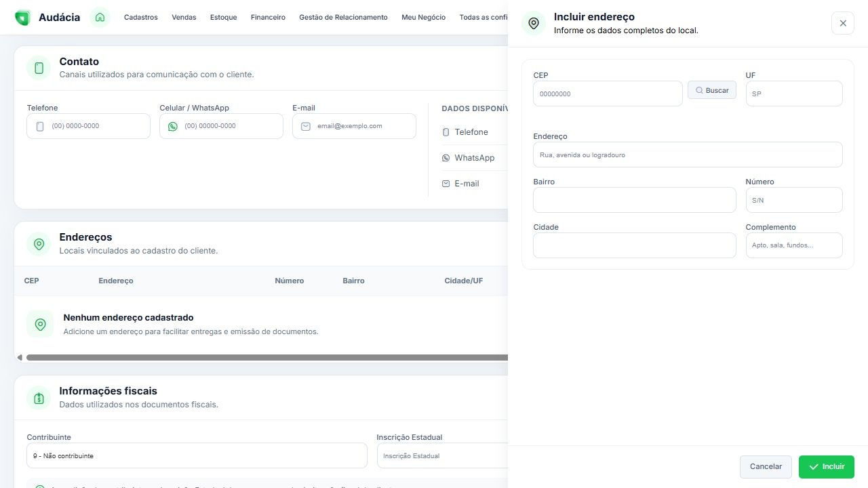Click the Endereços section pin icon
The image size is (868, 488).
point(39,243)
